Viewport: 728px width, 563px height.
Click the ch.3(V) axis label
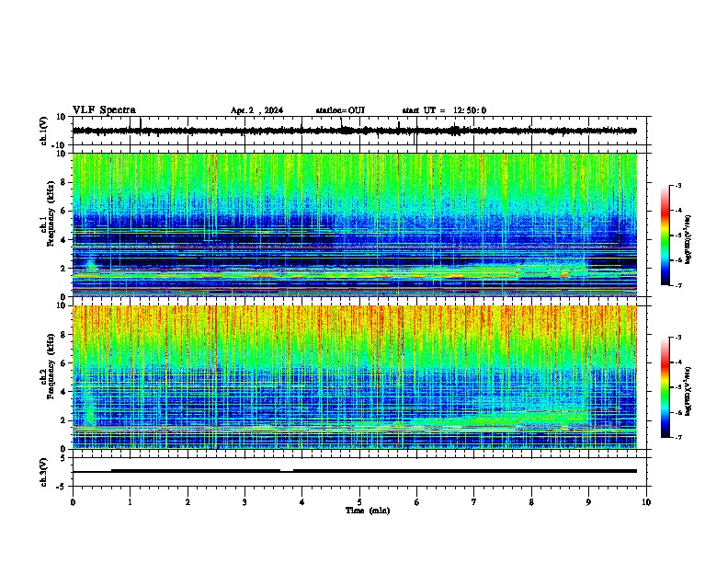pyautogui.click(x=44, y=473)
